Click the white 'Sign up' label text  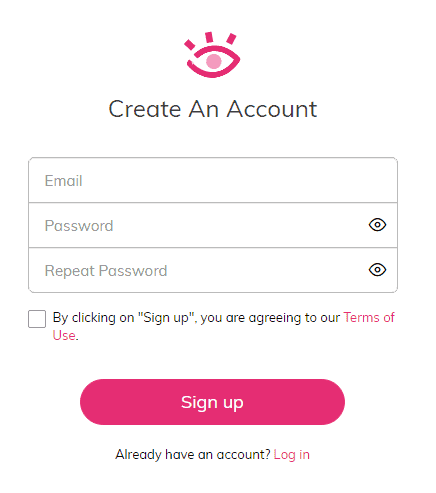tap(212, 403)
